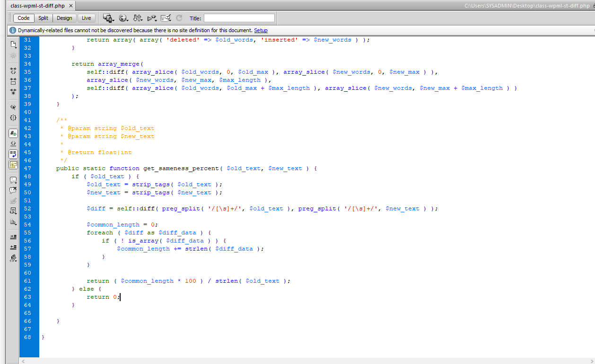Click the Indent Code icon
595x364 pixels.
13,237
